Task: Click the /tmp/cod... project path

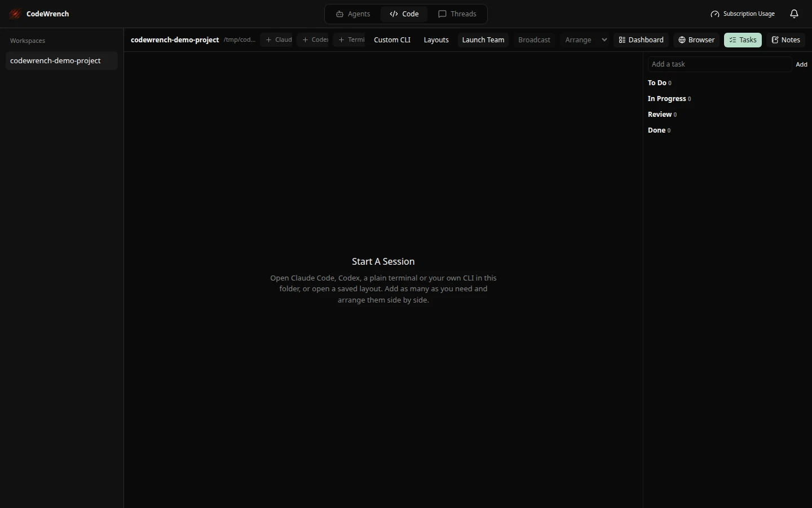Action: 240,40
